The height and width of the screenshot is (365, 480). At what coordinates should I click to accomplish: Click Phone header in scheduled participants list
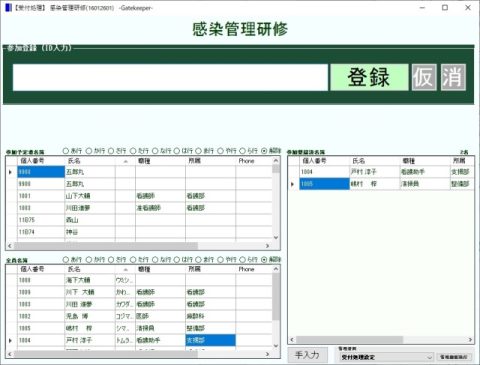tap(254, 161)
